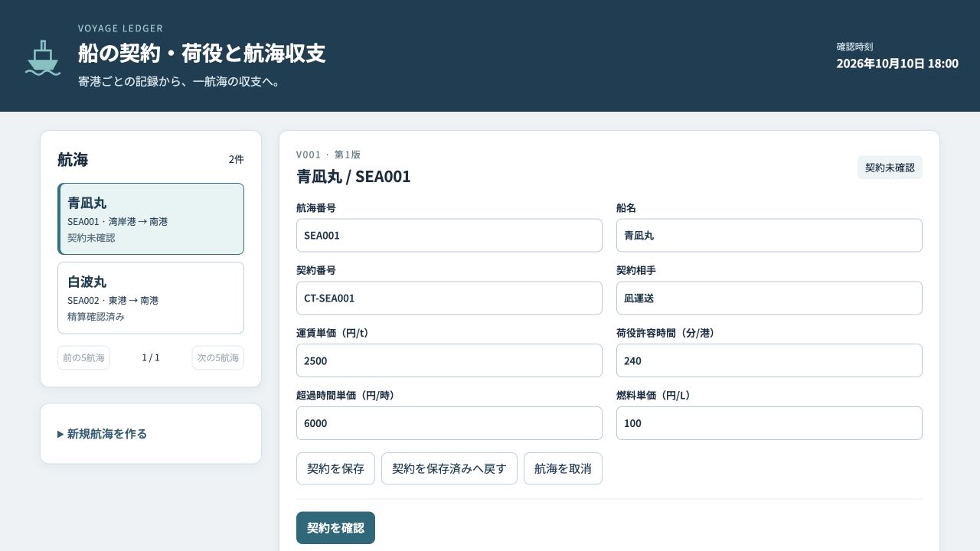980x551 pixels.
Task: Expand 新規航海を作る section
Action: click(x=103, y=434)
